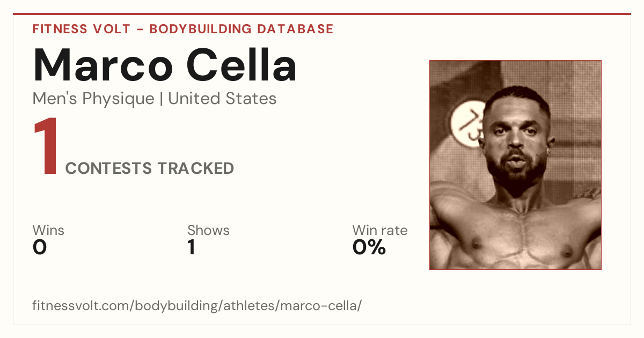Click the athlete's beard in the photo
Viewport: 644px width, 338px height.
(x=514, y=172)
